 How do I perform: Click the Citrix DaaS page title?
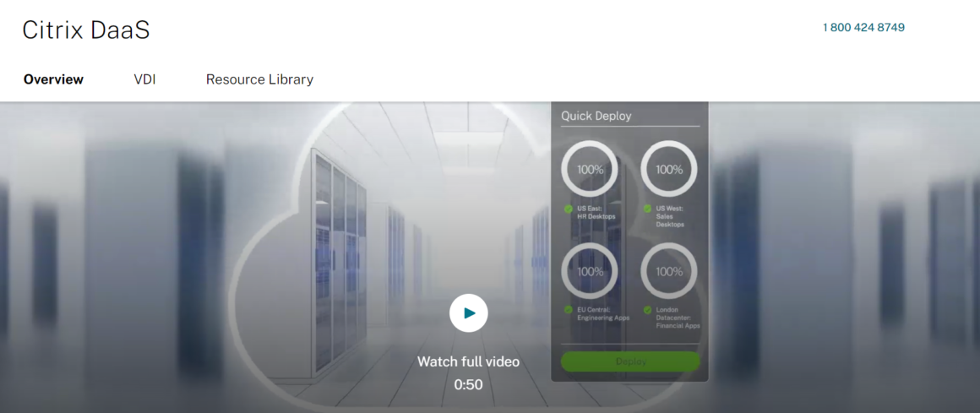coord(86,30)
